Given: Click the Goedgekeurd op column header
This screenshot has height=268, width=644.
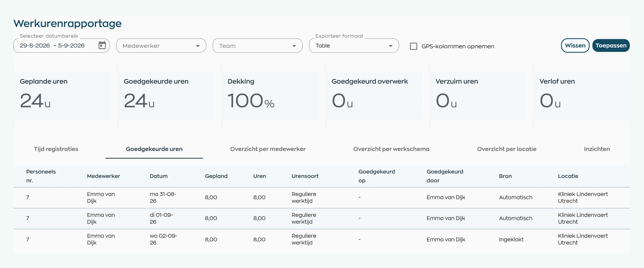Looking at the screenshot, I should pos(377,176).
